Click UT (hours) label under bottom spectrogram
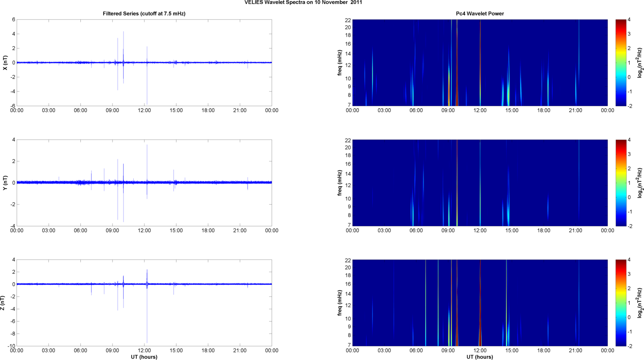Screen dimensions: 644x360 [479, 357]
